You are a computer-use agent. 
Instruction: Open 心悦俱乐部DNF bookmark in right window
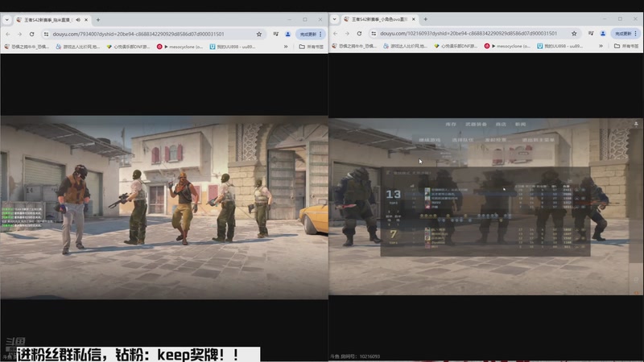pos(455,46)
